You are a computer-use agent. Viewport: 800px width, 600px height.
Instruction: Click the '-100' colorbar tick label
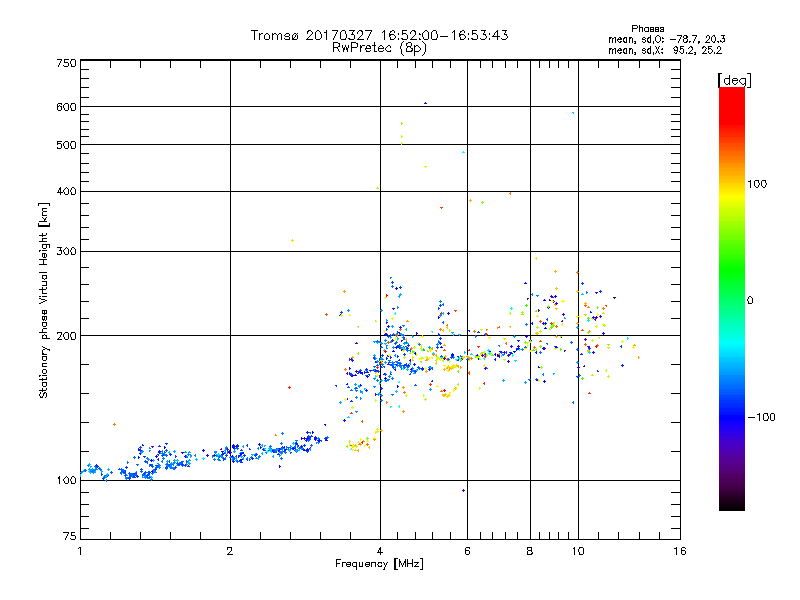click(x=762, y=417)
